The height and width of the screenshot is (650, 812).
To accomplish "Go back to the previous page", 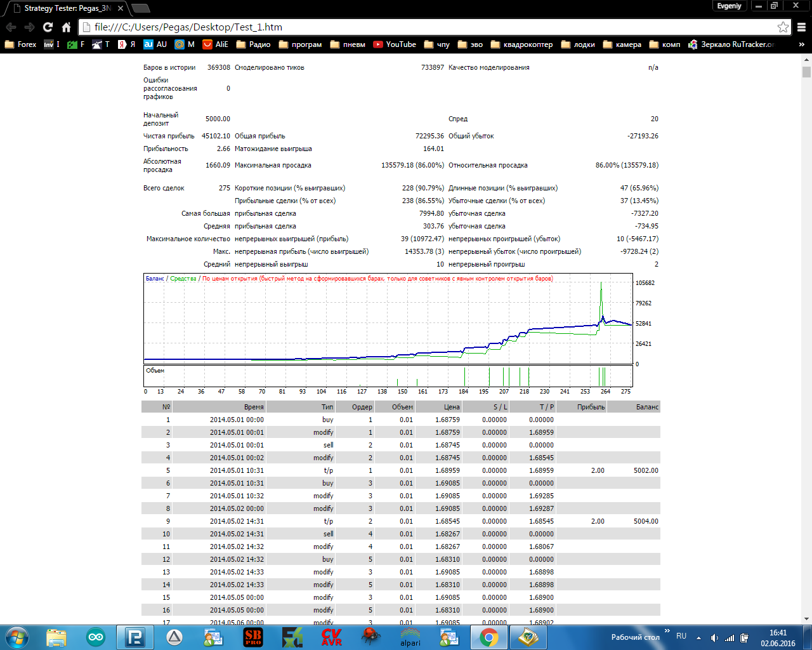I will pos(11,27).
